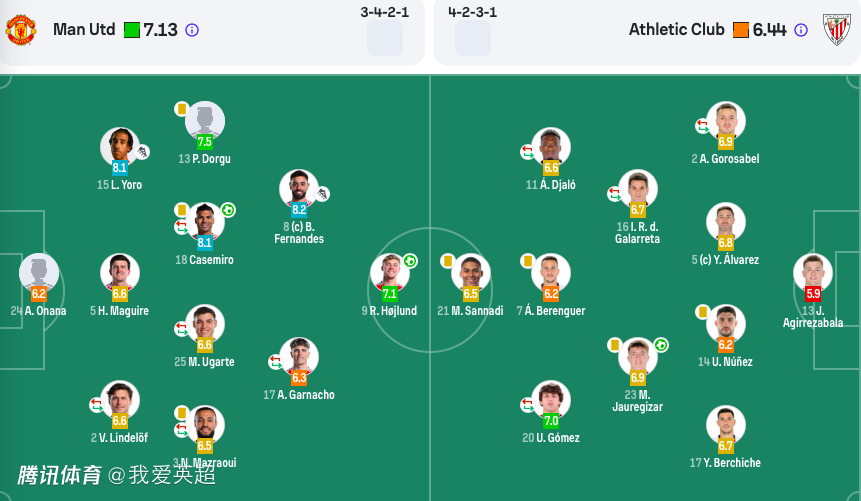Click yellow card icon beside U. Núñez
Image resolution: width=861 pixels, height=501 pixels.
[703, 312]
